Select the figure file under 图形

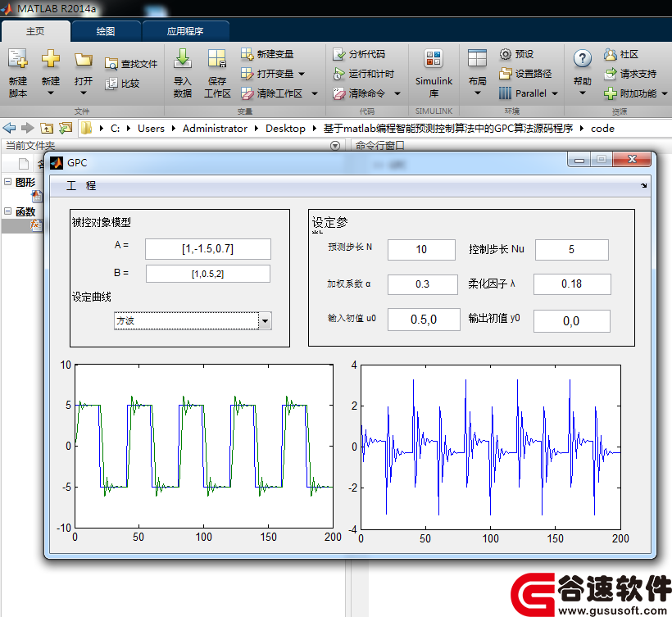click(x=37, y=196)
